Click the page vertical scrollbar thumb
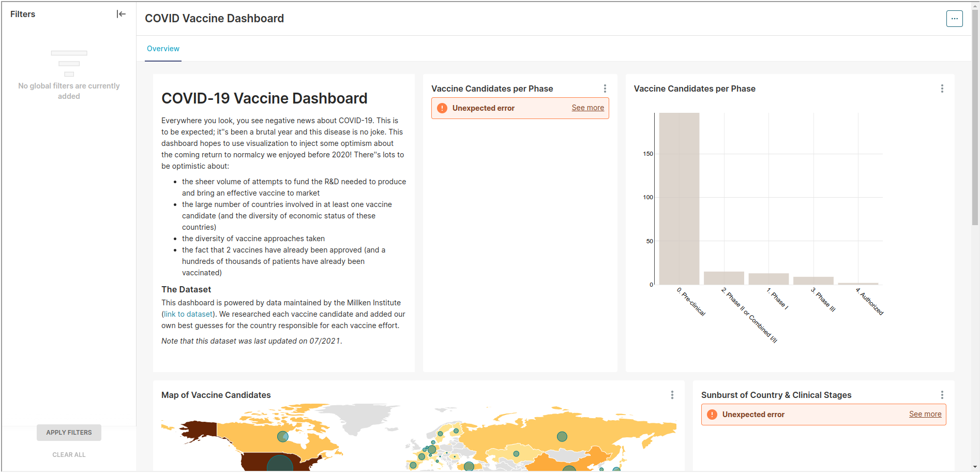The image size is (980, 473). pyautogui.click(x=975, y=117)
